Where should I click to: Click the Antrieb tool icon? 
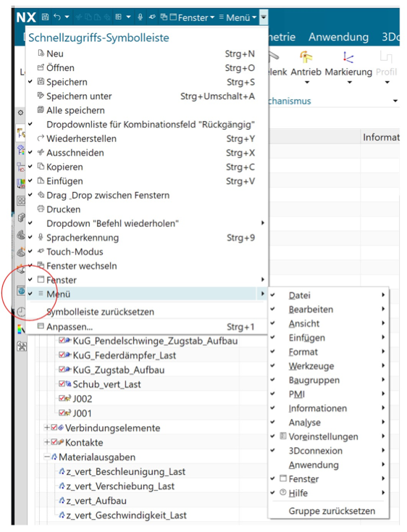[x=306, y=57]
